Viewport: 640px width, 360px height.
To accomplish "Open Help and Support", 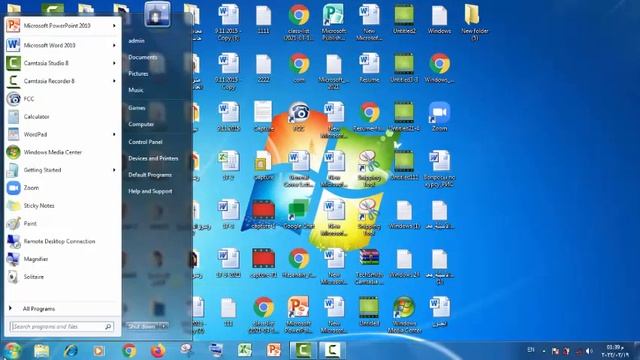I will click(150, 191).
